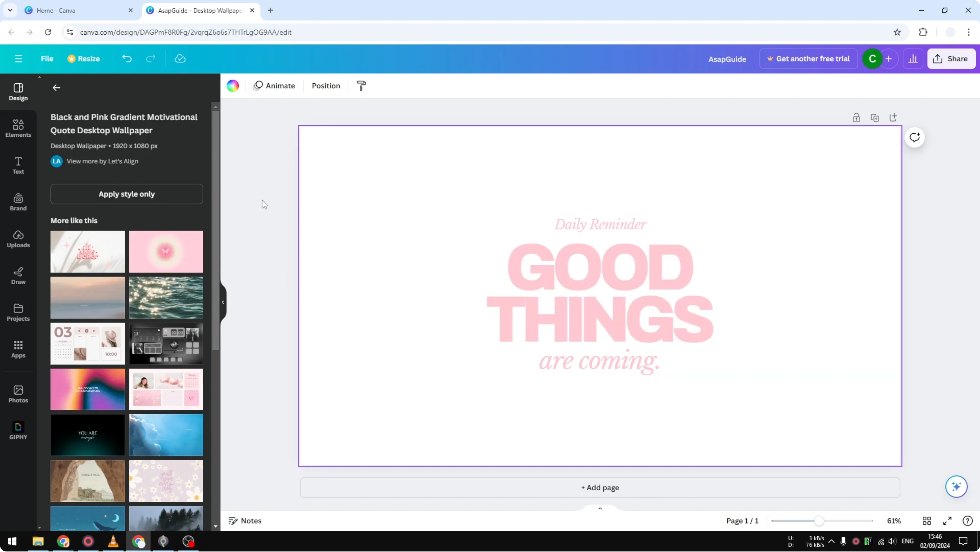Go back from template details
Image resolution: width=980 pixels, height=552 pixels.
(x=56, y=88)
